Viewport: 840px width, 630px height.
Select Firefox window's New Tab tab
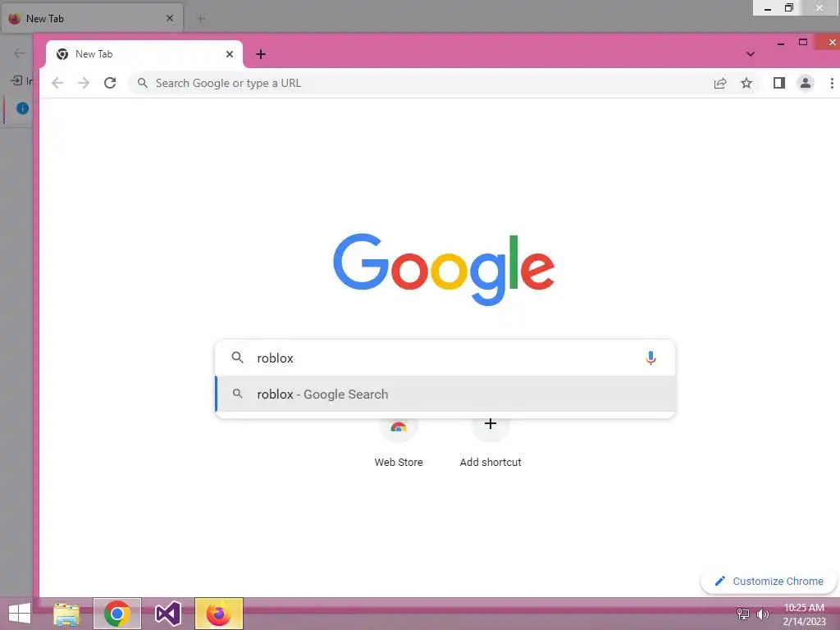[92, 19]
